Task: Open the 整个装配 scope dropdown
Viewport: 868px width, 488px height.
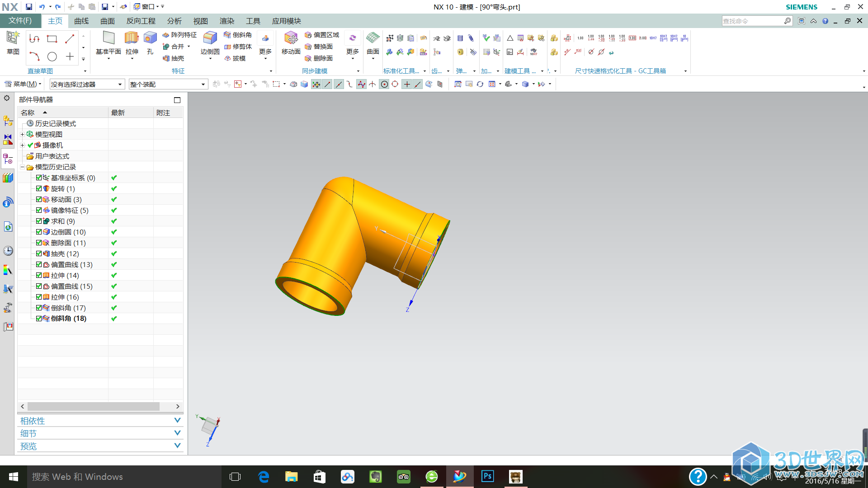Action: click(x=168, y=84)
